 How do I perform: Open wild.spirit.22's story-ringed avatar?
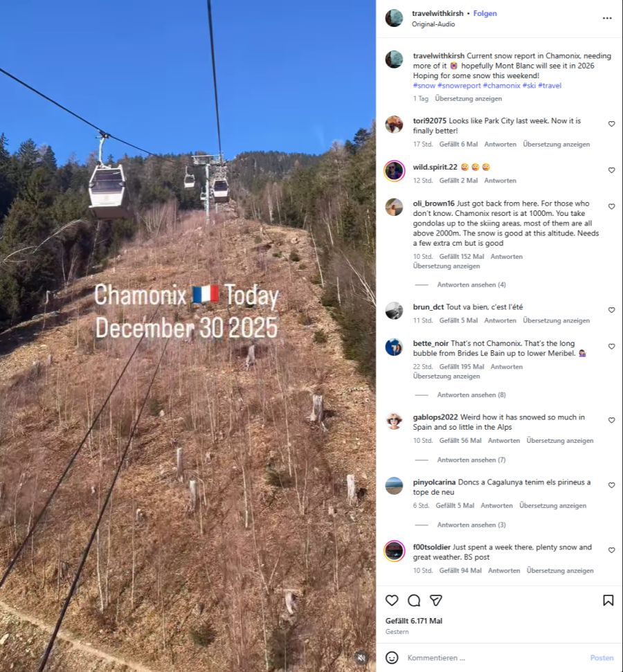coord(394,171)
